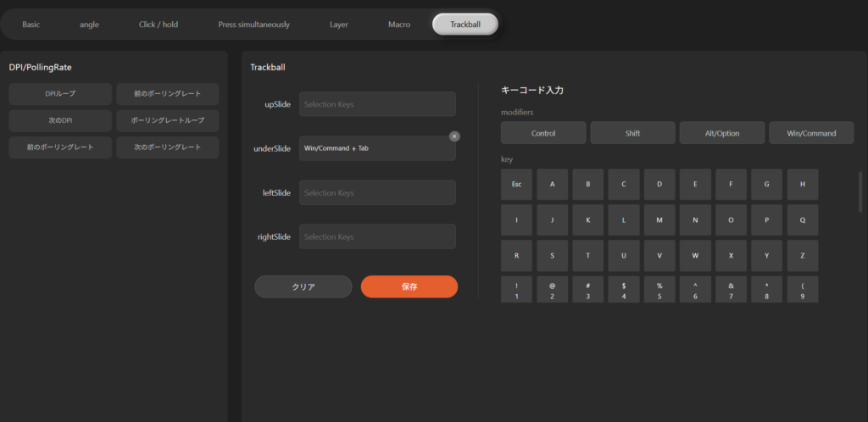The width and height of the screenshot is (868, 422).
Task: Focus the leftSlide key input field
Action: [x=377, y=192]
